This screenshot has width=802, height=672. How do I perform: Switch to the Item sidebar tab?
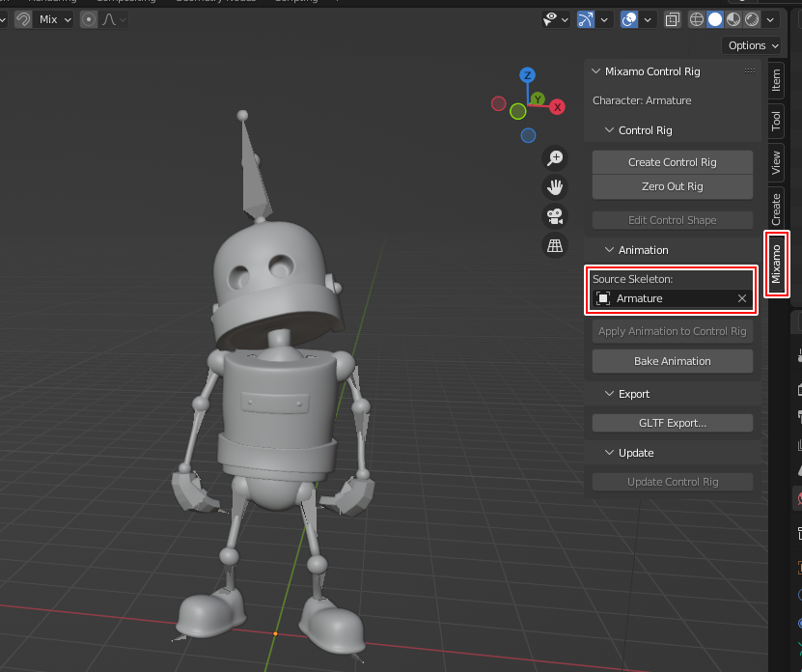click(x=776, y=80)
